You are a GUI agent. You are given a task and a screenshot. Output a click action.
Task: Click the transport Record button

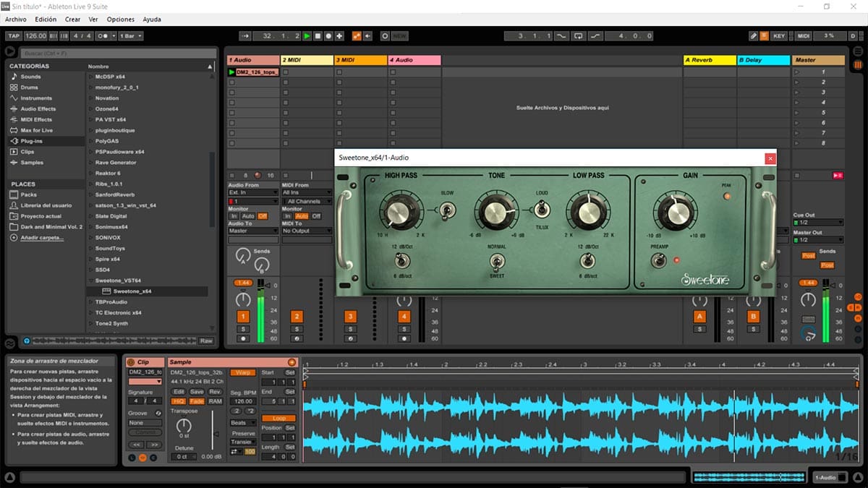(x=329, y=35)
